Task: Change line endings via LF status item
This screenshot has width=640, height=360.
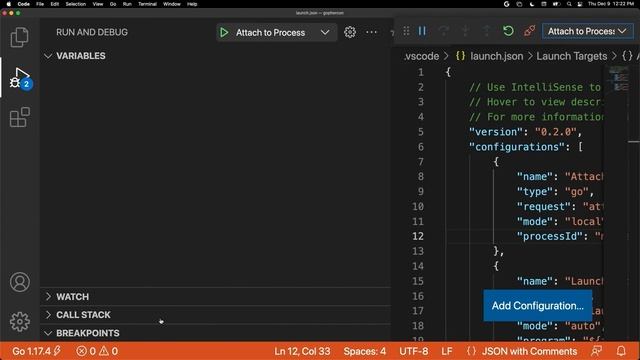Action: point(447,351)
